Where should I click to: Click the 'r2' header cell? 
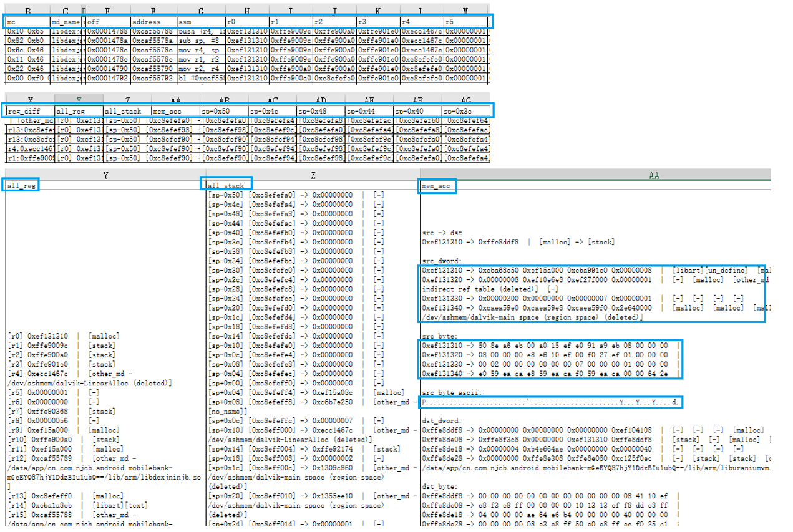(334, 22)
